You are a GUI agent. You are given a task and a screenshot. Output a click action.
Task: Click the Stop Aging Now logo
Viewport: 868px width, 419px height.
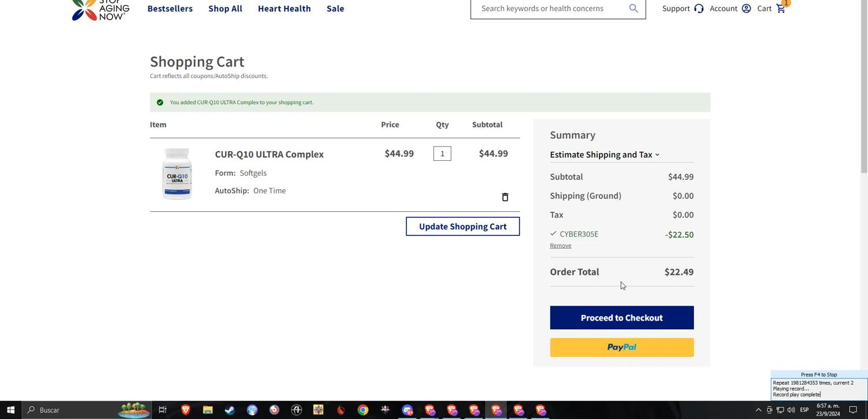(101, 9)
